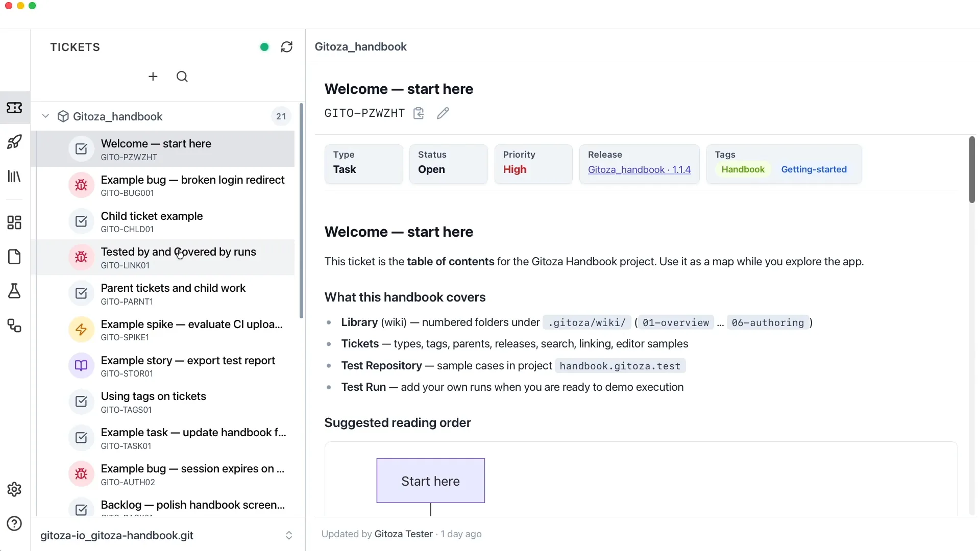Click the What this handbook covers heading
Viewport: 980px width, 551px height.
(x=405, y=297)
